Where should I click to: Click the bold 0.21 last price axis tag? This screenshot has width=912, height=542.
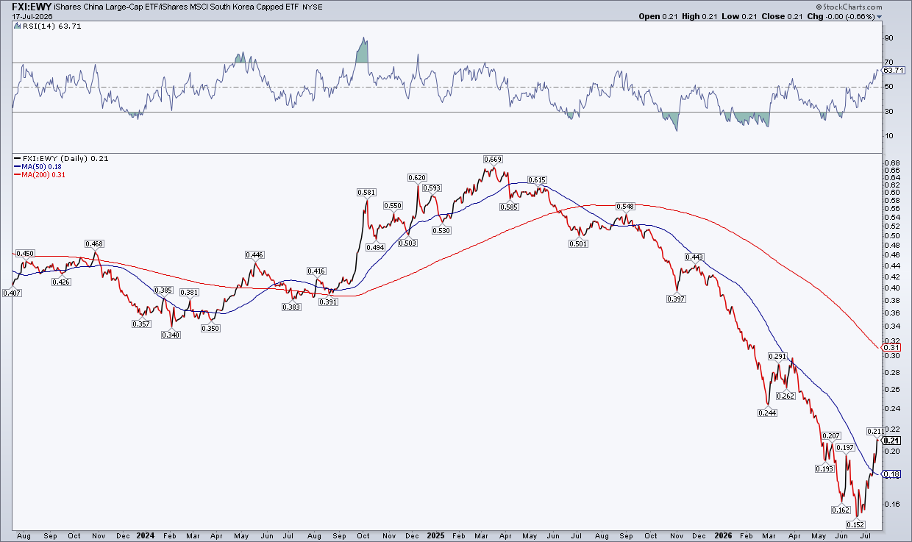892,441
